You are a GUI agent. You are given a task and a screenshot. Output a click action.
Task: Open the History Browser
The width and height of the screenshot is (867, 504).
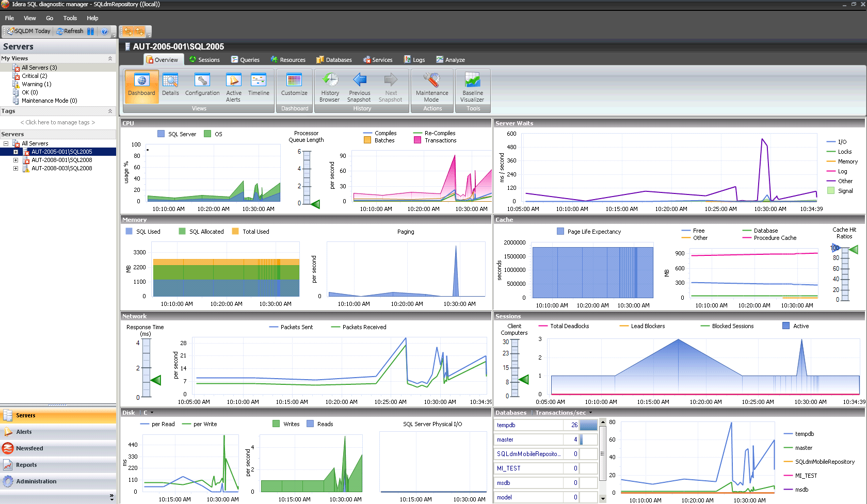point(329,88)
